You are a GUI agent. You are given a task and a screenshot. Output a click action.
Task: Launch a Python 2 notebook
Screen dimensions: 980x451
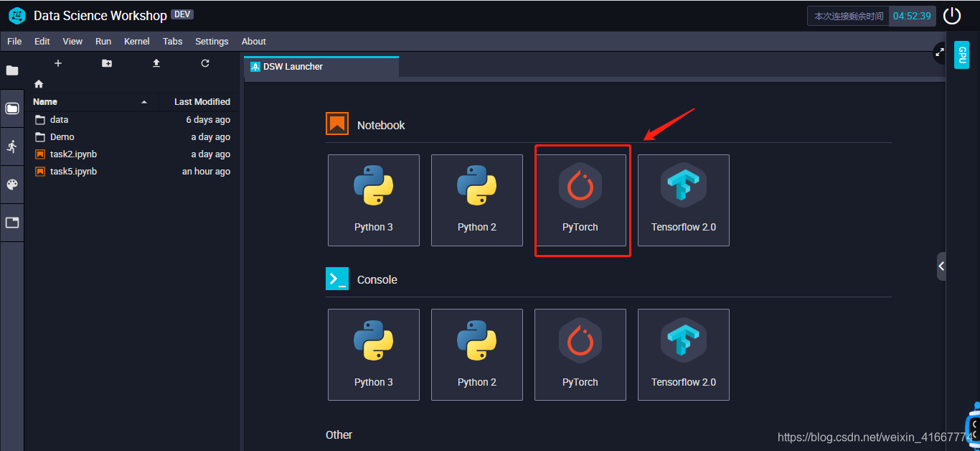click(x=477, y=200)
